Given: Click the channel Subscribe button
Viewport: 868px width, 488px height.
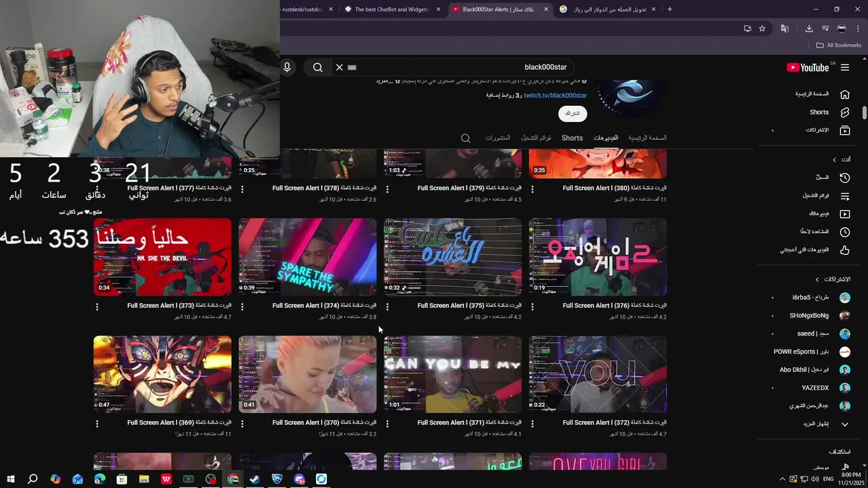Looking at the screenshot, I should coord(573,114).
